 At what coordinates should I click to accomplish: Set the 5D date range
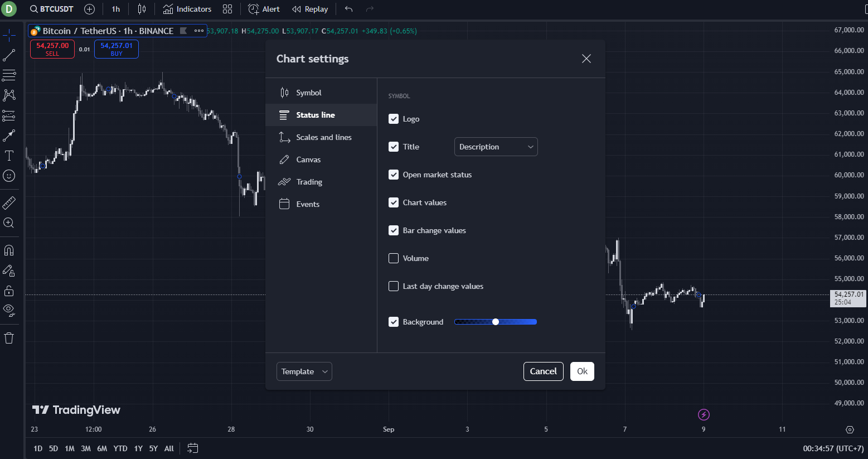pyautogui.click(x=54, y=448)
